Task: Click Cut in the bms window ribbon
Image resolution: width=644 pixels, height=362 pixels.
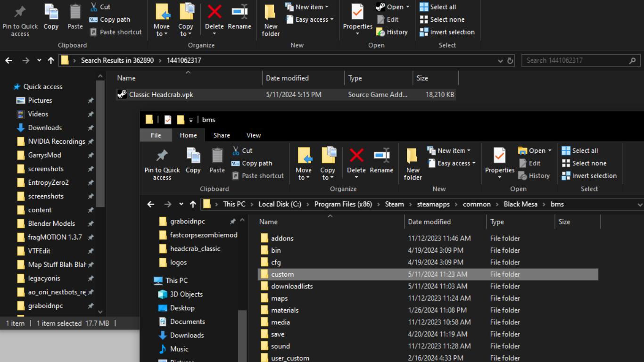Action: [x=242, y=150]
